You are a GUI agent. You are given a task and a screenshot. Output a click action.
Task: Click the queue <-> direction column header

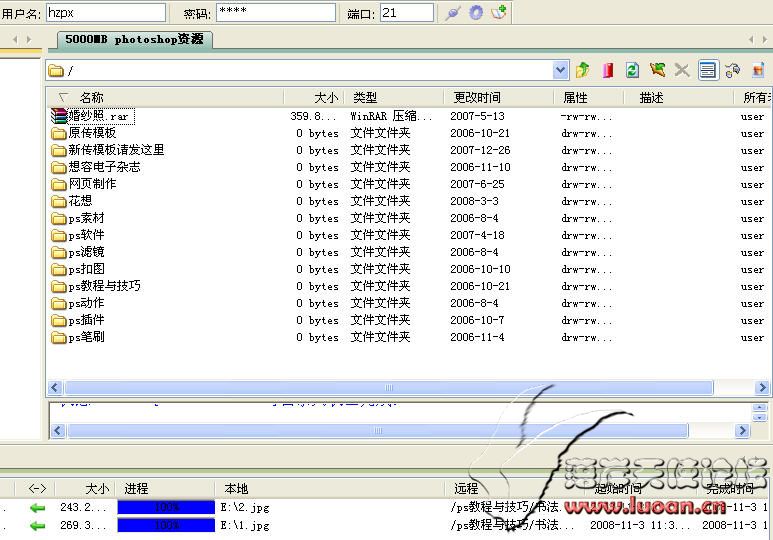37,489
